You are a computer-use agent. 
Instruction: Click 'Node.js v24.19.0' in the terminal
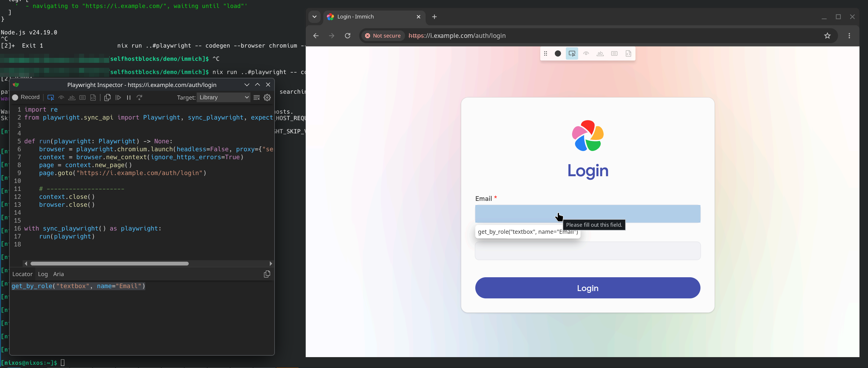(x=29, y=32)
